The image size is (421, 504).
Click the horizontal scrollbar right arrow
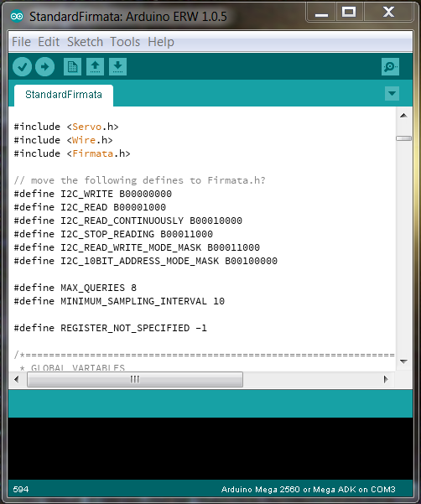[x=386, y=380]
